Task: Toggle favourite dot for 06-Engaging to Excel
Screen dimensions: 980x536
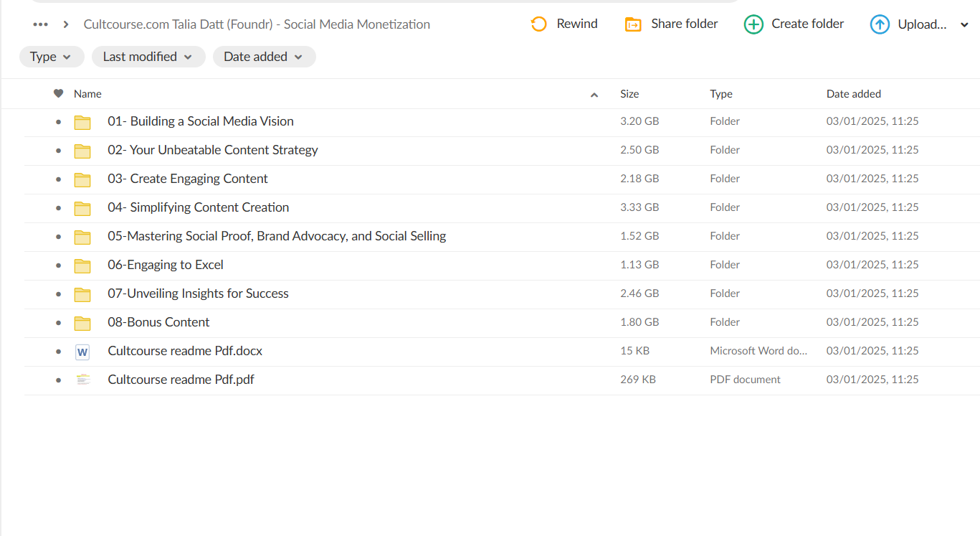Action: click(59, 265)
